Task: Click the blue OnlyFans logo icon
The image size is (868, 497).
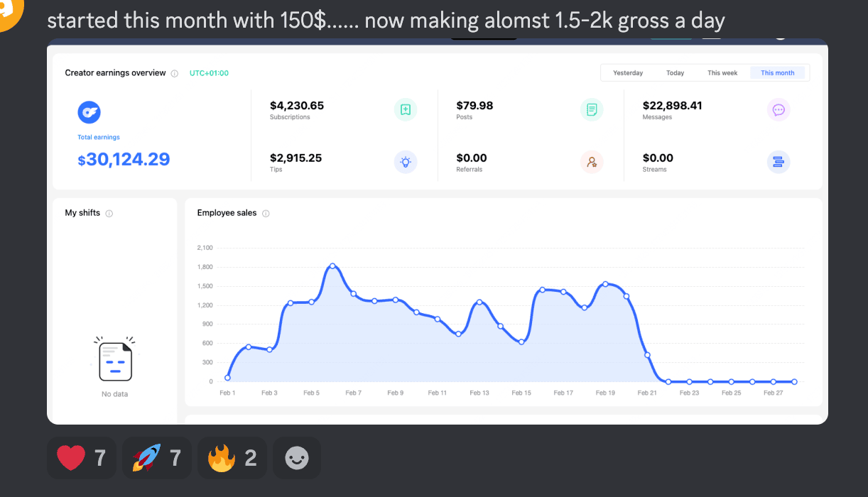Action: click(x=89, y=112)
